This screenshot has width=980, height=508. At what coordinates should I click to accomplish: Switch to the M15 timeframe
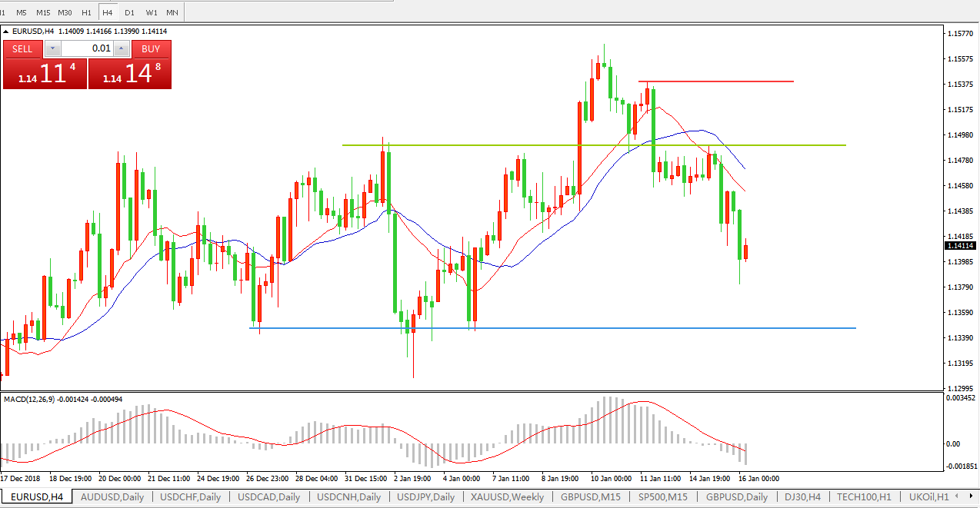(x=43, y=13)
